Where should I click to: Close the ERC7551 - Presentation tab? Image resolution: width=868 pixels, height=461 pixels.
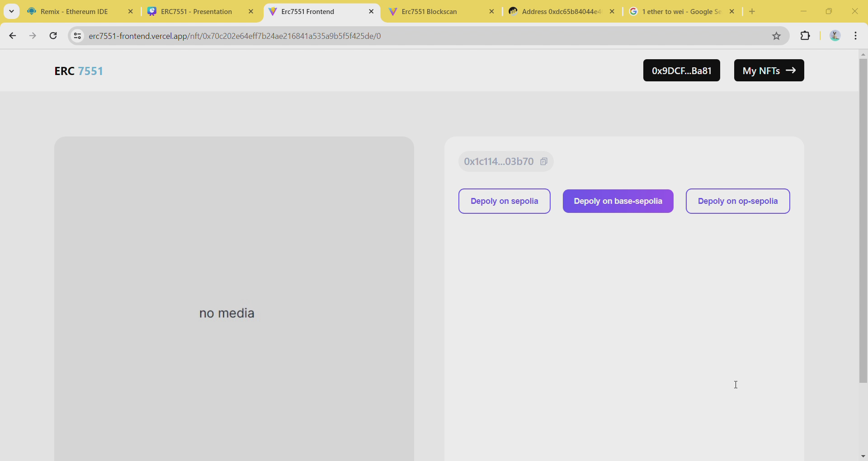[x=251, y=11]
